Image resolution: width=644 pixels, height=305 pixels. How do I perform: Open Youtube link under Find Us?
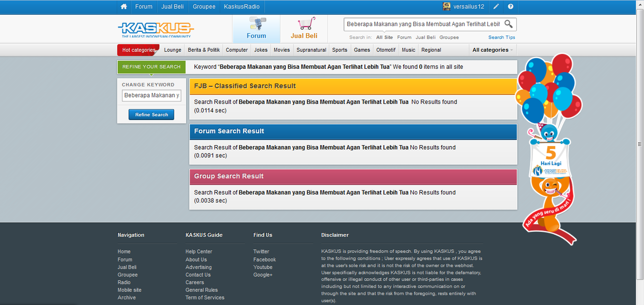[263, 267]
